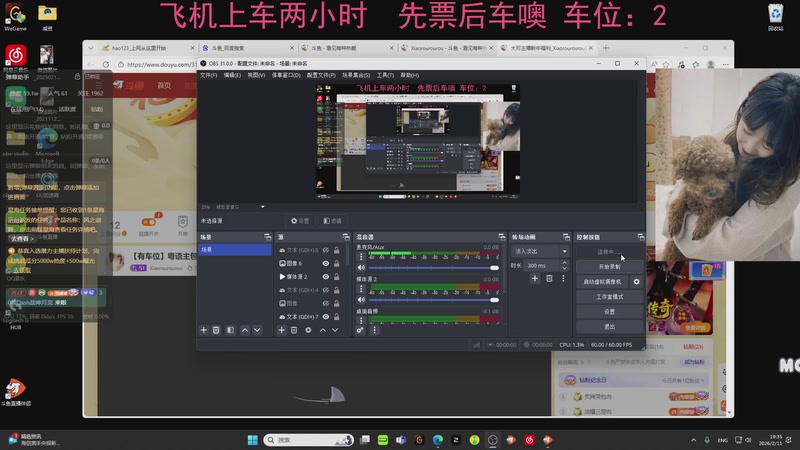Add a new scene with the plus icon
The image size is (800, 450).
point(204,330)
